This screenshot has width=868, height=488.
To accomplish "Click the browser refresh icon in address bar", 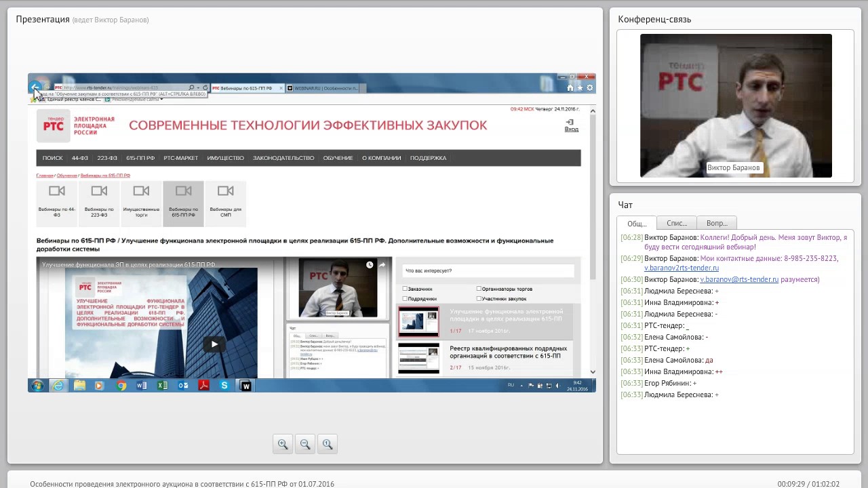I will pyautogui.click(x=205, y=88).
